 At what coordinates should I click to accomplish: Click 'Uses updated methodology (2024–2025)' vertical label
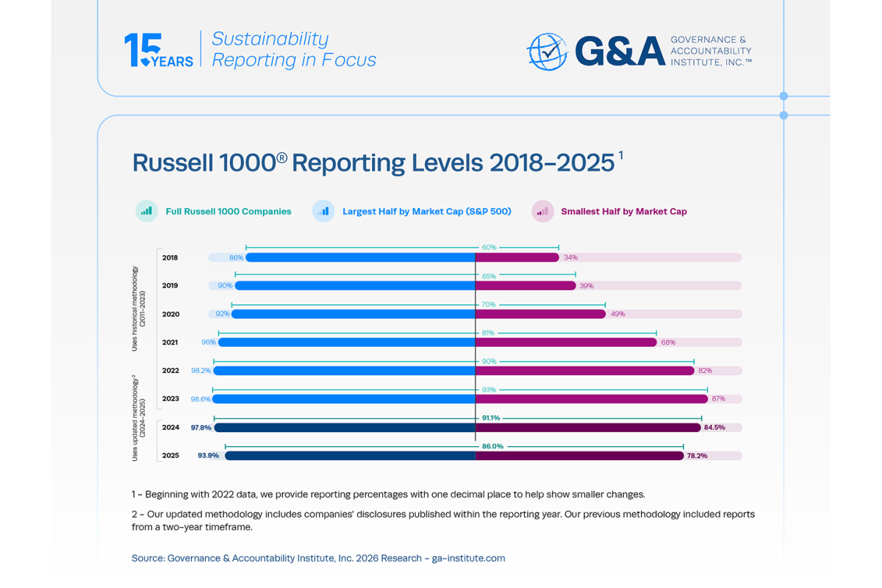click(138, 418)
